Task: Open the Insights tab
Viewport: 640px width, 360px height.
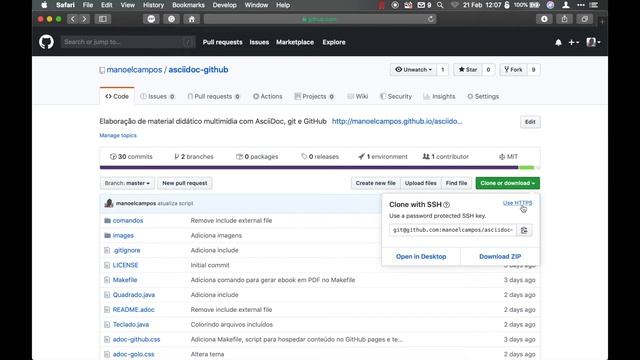Action: pos(439,97)
